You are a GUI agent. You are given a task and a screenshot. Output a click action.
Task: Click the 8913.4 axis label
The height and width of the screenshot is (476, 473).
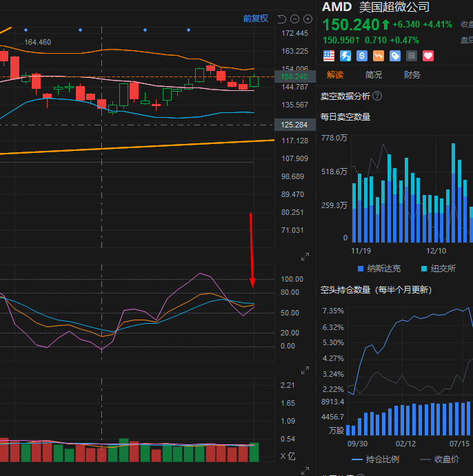point(332,402)
